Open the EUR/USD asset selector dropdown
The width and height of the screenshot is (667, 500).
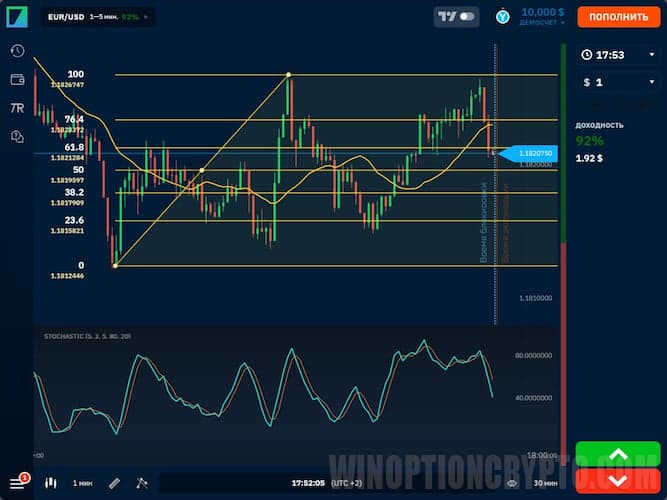(97, 17)
